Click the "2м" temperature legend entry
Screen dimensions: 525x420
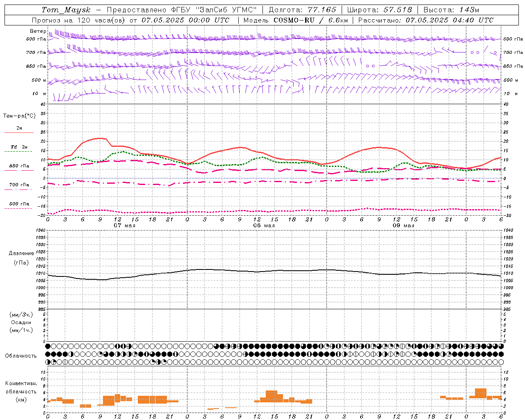tap(19, 128)
